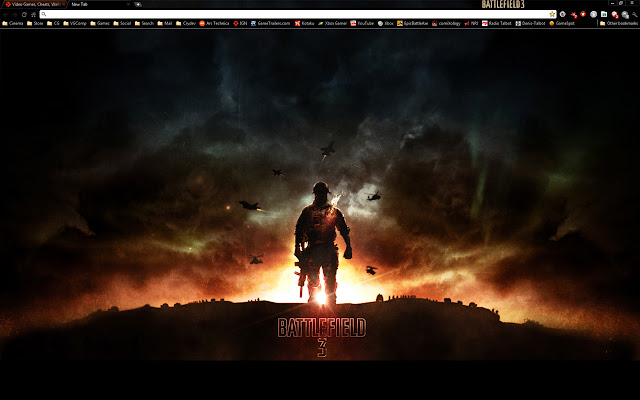Go back to the previous page
Image resolution: width=640 pixels, height=400 pixels.
[x=5, y=14]
